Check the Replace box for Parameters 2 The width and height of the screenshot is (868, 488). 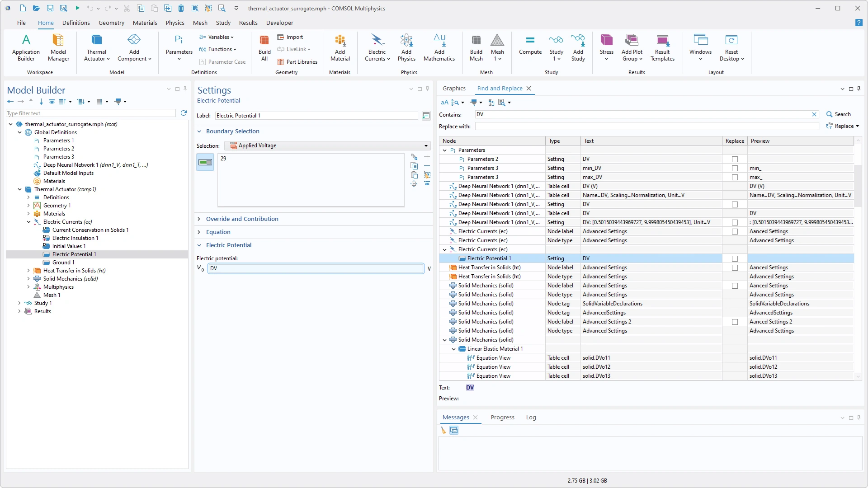tap(735, 159)
